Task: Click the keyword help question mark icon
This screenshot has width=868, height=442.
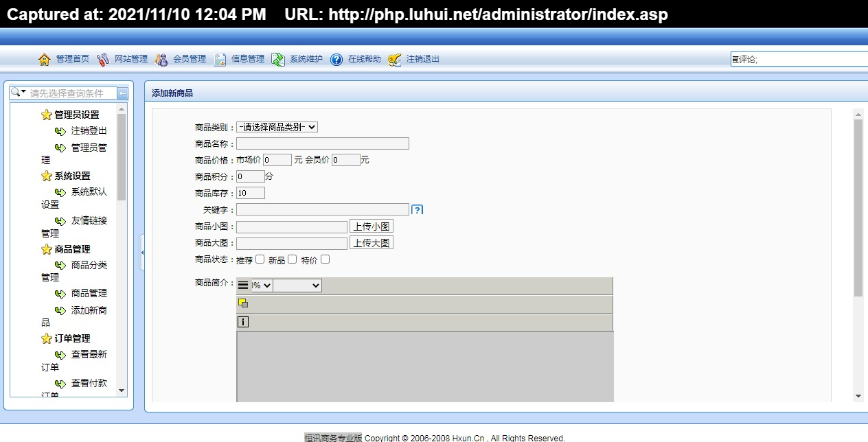Action: 417,210
